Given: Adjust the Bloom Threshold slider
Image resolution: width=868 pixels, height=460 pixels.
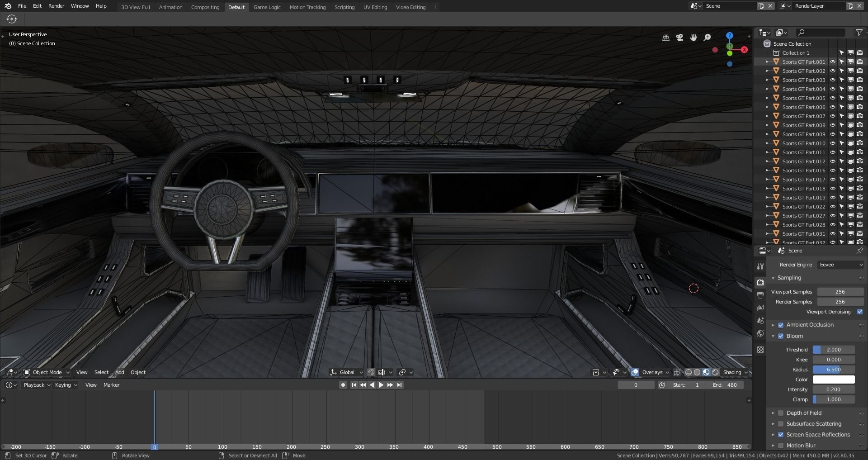Looking at the screenshot, I should tap(834, 350).
